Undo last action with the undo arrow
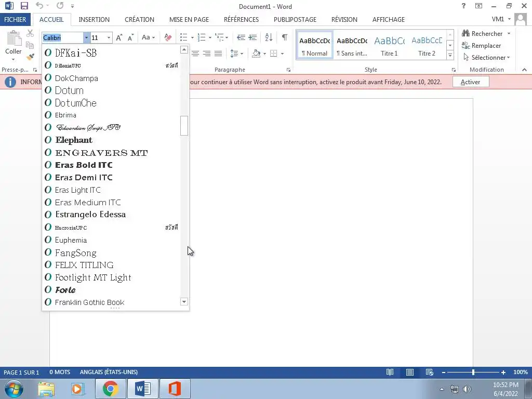The width and height of the screenshot is (532, 399). pyautogui.click(x=39, y=6)
